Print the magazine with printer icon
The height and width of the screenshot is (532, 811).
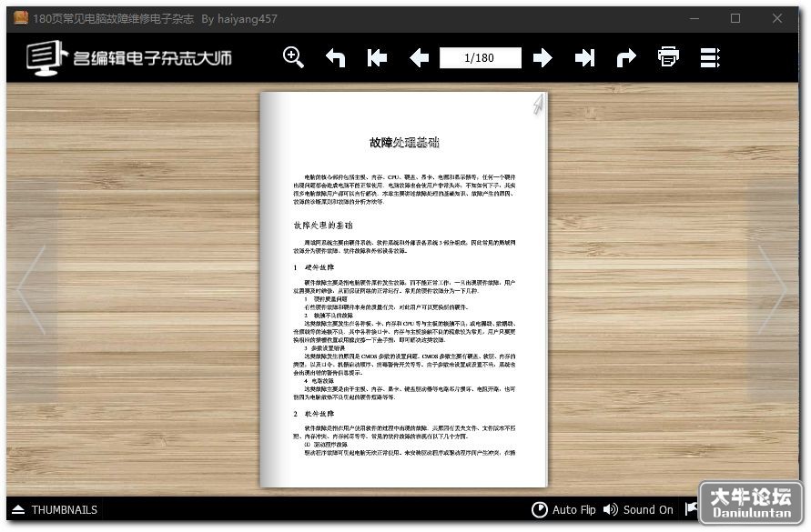668,57
